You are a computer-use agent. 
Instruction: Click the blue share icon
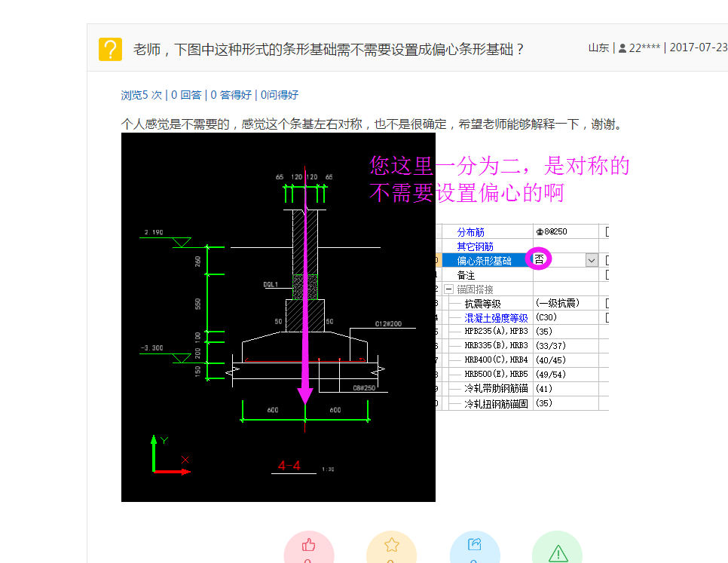point(475,544)
